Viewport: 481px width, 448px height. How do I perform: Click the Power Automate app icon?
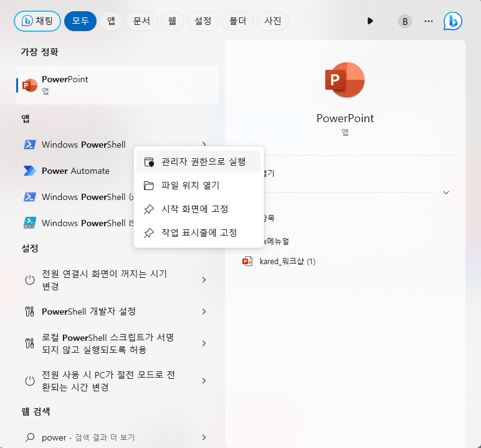[x=30, y=171]
